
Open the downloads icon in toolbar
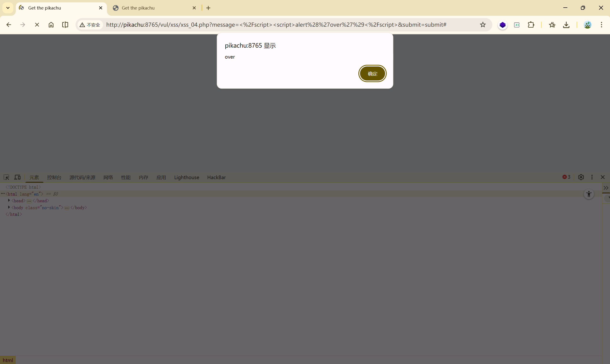pos(566,25)
